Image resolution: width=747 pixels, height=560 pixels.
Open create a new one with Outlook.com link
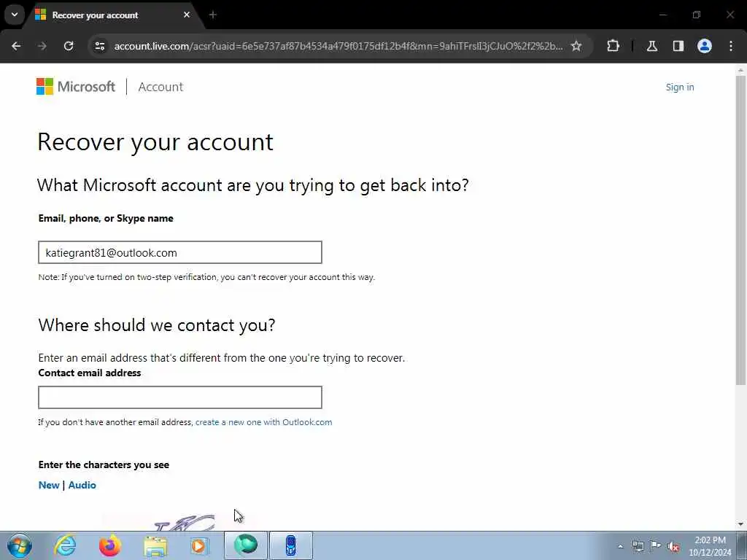pyautogui.click(x=263, y=422)
